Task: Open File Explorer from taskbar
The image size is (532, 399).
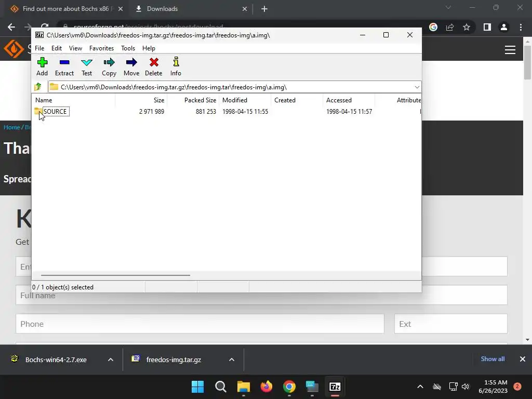Action: (x=244, y=387)
